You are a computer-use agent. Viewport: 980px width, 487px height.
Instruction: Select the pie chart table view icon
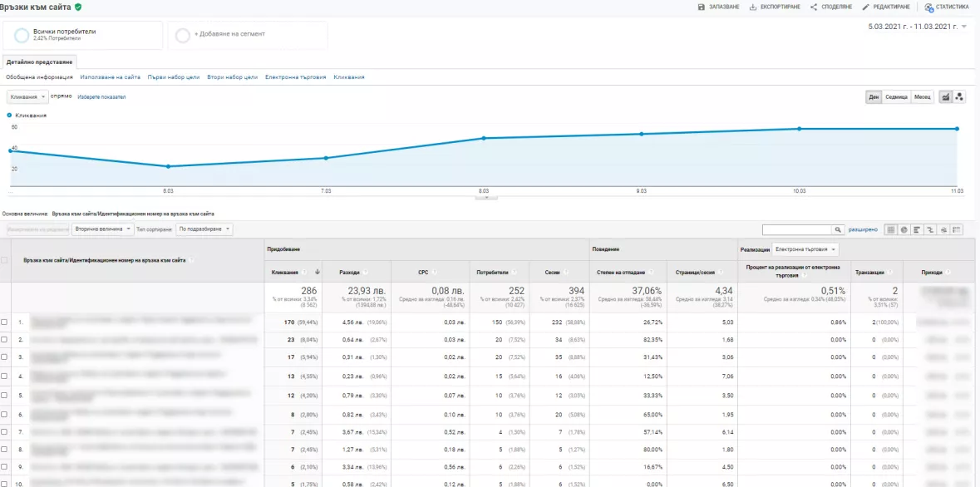tap(904, 229)
